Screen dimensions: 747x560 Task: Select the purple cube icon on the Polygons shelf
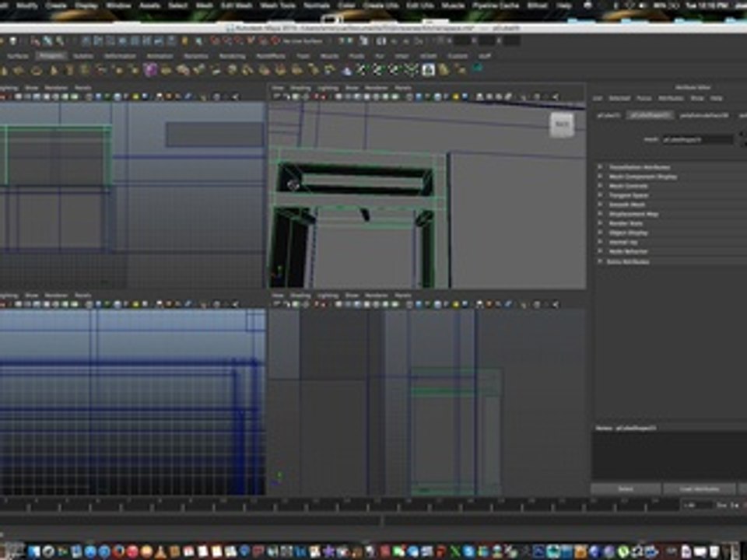[x=150, y=71]
